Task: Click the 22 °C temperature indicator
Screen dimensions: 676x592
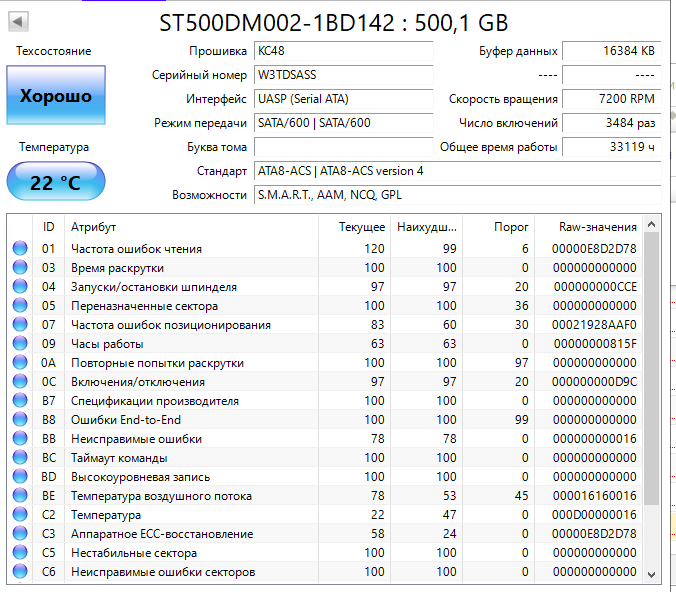Action: tap(56, 182)
